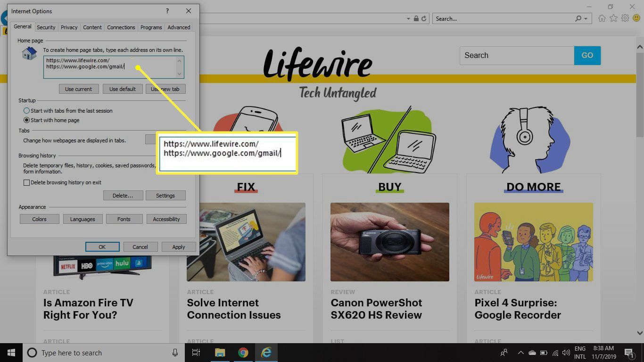Click the Use current button
Image resolution: width=644 pixels, height=362 pixels.
point(79,89)
